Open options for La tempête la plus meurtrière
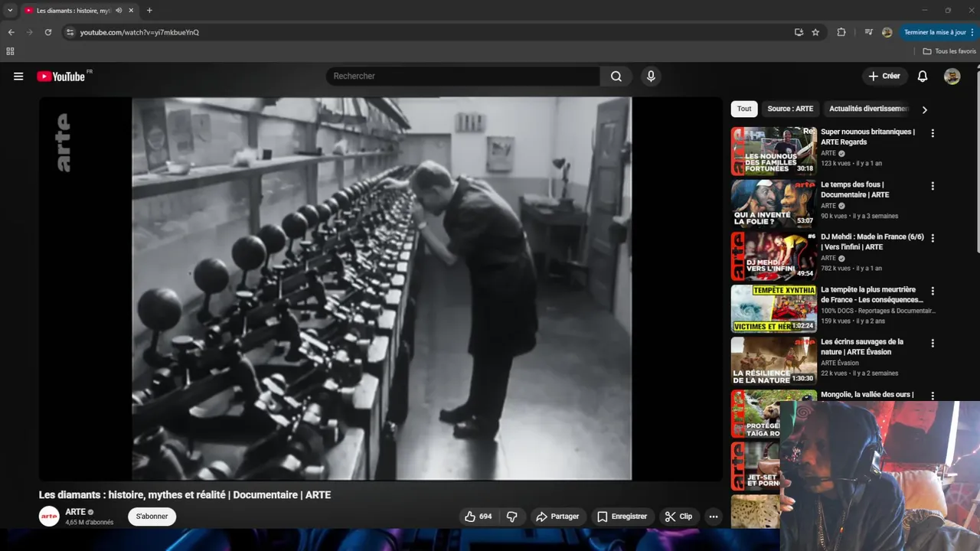 pyautogui.click(x=933, y=291)
